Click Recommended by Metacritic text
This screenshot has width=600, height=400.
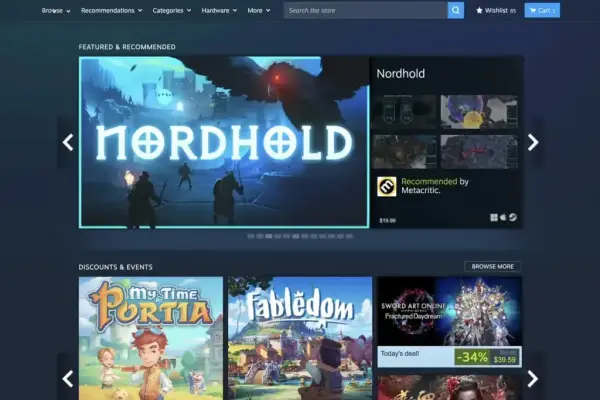tap(435, 186)
